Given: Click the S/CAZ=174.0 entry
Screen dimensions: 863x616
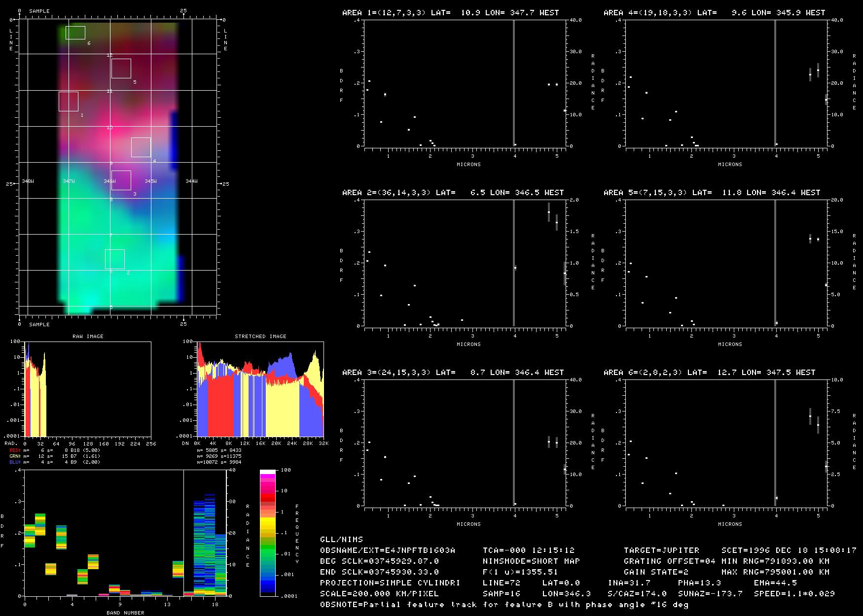Looking at the screenshot, I should [x=637, y=594].
